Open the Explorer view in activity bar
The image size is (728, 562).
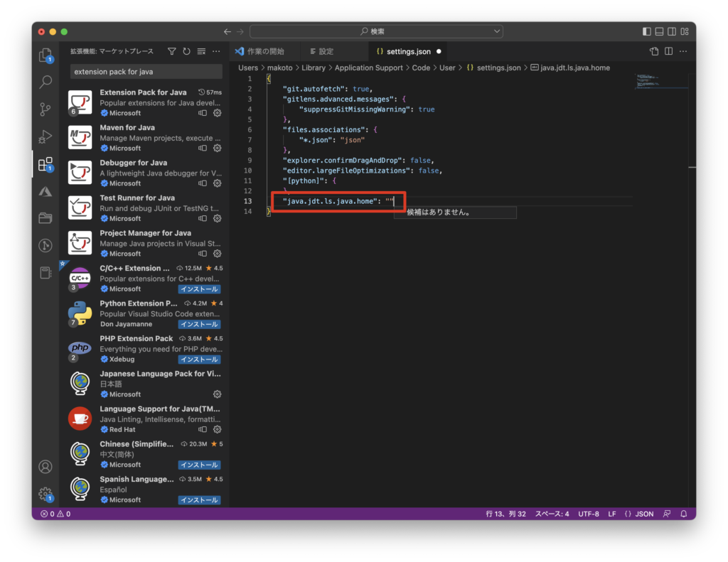point(45,55)
